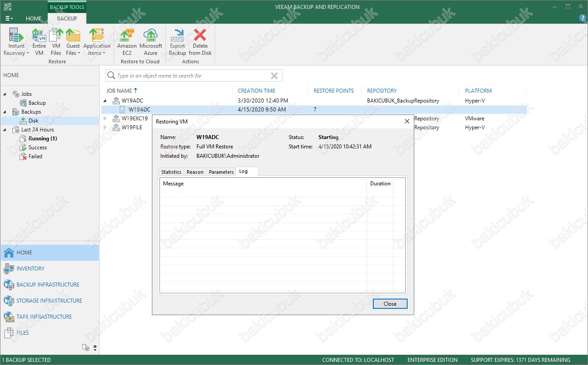Screen dimensions: 588x365
Task: Show Running (1) sessions
Action: (x=42, y=139)
